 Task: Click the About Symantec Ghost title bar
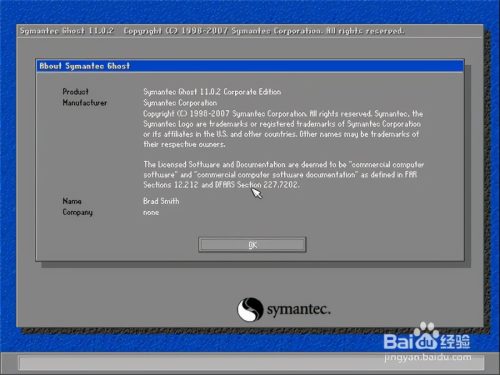click(x=250, y=66)
